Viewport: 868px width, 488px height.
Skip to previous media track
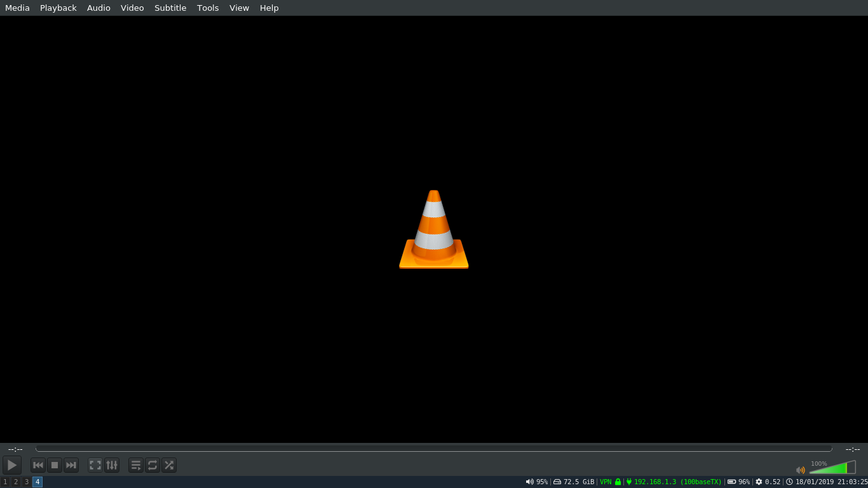pos(38,465)
